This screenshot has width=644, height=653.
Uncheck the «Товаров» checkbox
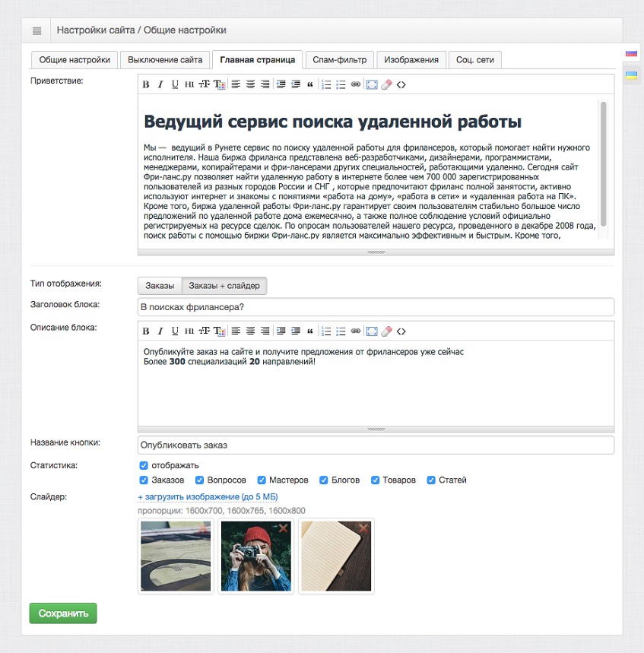[376, 480]
